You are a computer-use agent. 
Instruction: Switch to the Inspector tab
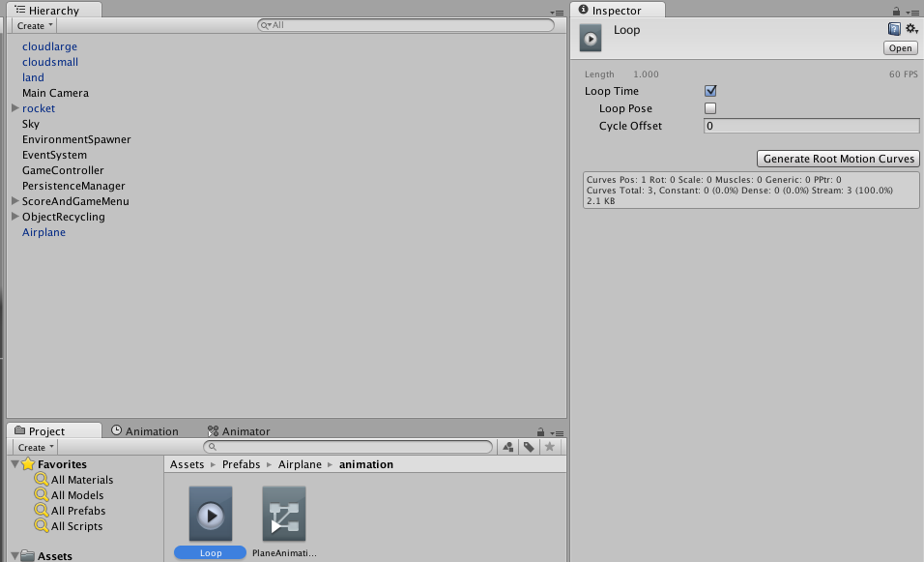(617, 10)
